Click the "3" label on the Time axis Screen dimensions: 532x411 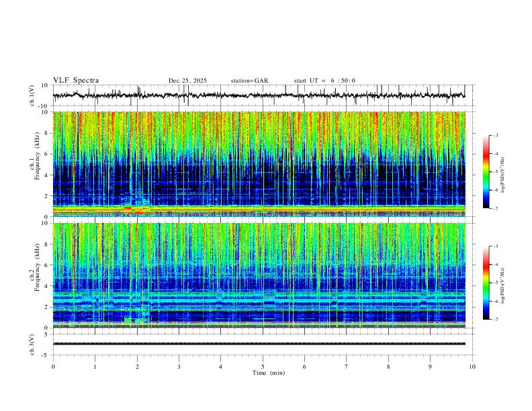(x=179, y=367)
